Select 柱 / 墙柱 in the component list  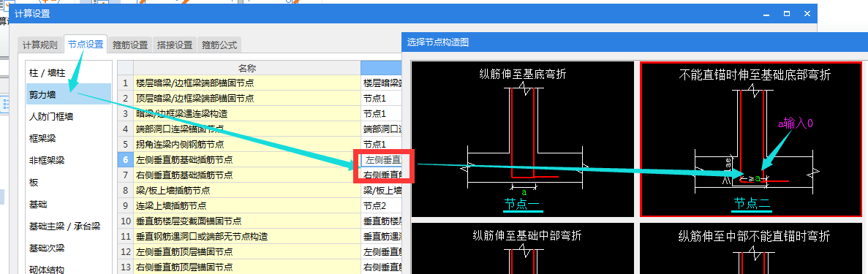click(69, 73)
